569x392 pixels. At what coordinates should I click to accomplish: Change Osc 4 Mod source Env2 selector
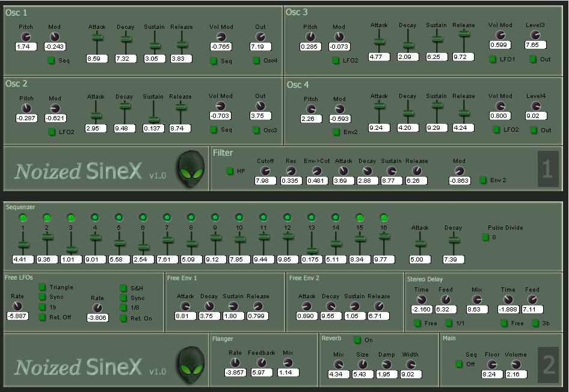pos(336,132)
